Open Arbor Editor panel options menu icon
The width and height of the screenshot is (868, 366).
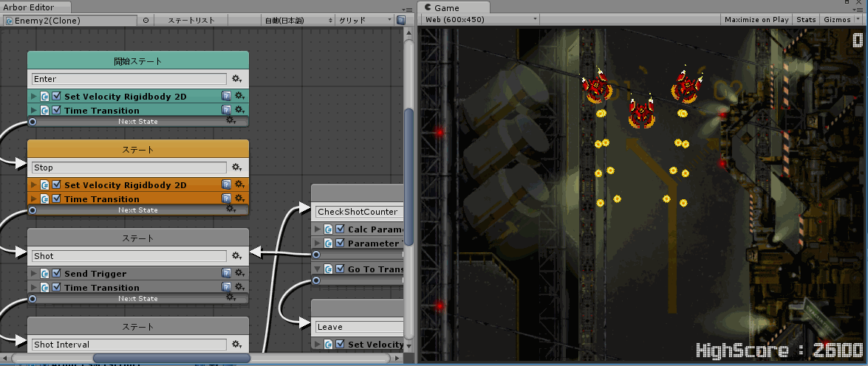(x=409, y=10)
